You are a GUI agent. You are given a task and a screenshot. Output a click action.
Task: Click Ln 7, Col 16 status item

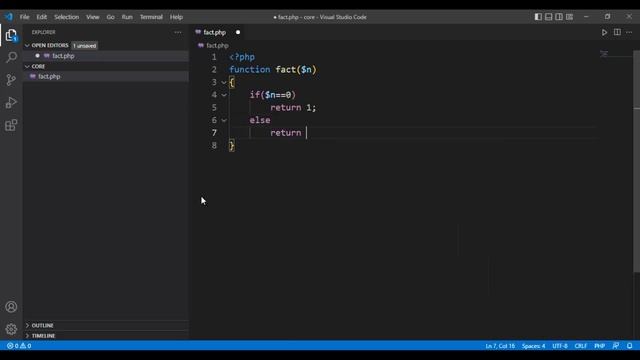(x=500, y=346)
